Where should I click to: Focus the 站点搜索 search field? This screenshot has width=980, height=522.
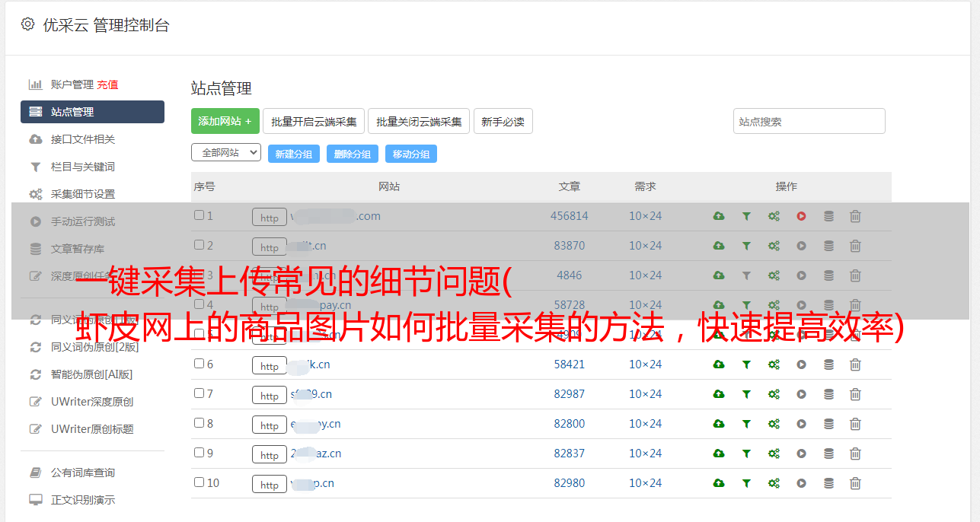[x=809, y=121]
